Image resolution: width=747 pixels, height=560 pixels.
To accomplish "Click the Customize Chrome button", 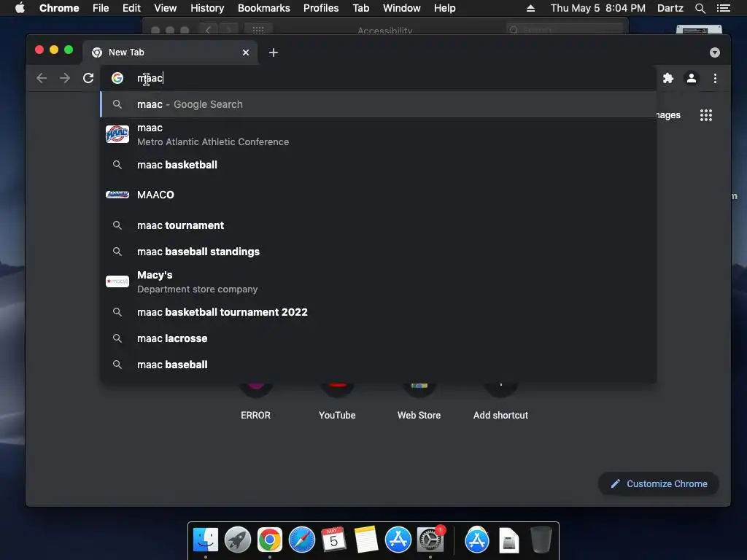I will coord(659,484).
